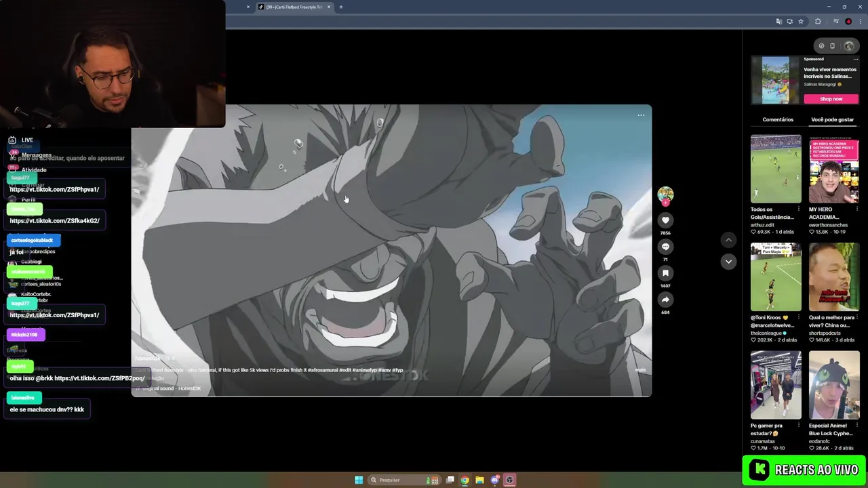Open the link in the olha isso @brkk message
The image size is (868, 488).
tap(99, 378)
